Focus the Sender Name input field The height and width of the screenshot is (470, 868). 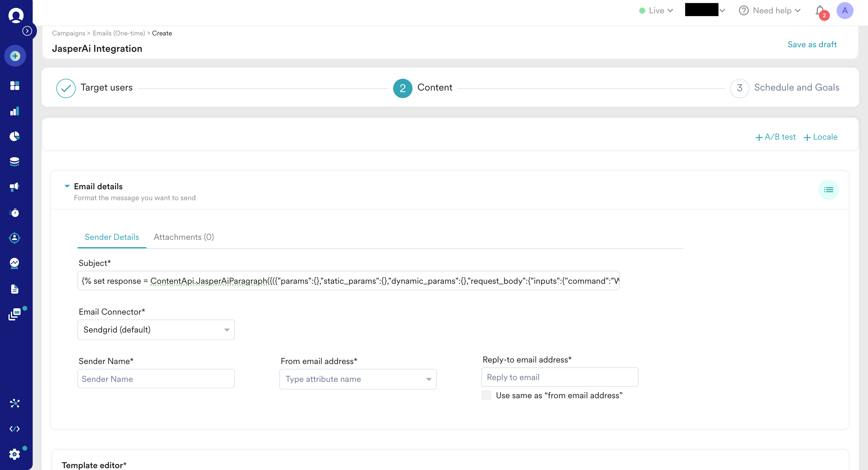(x=156, y=379)
